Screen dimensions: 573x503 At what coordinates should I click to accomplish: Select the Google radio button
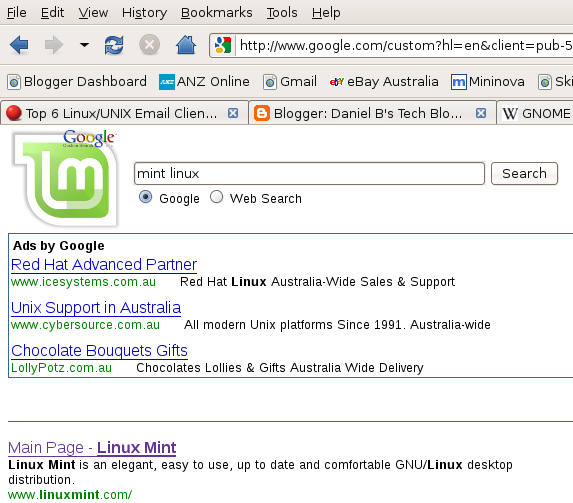[x=145, y=197]
